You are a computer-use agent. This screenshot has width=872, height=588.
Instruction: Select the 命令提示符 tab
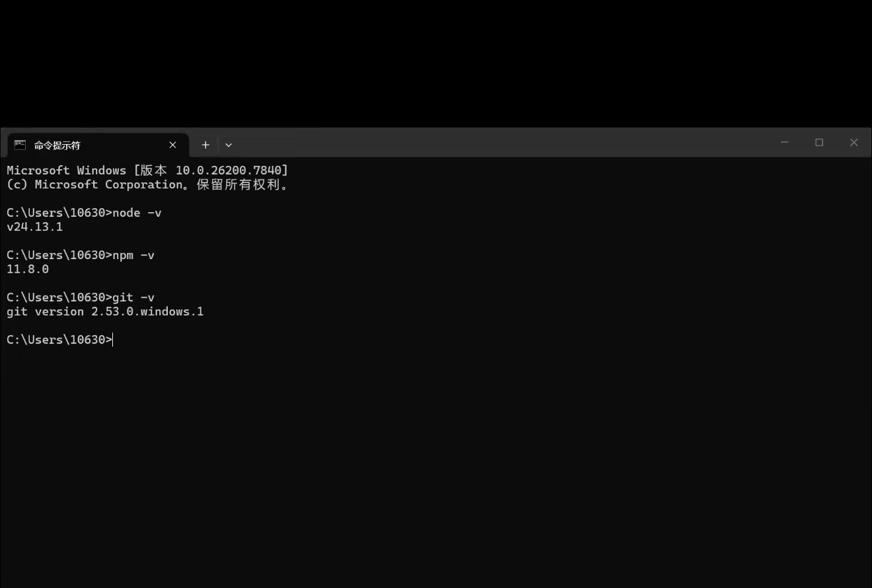pyautogui.click(x=98, y=145)
